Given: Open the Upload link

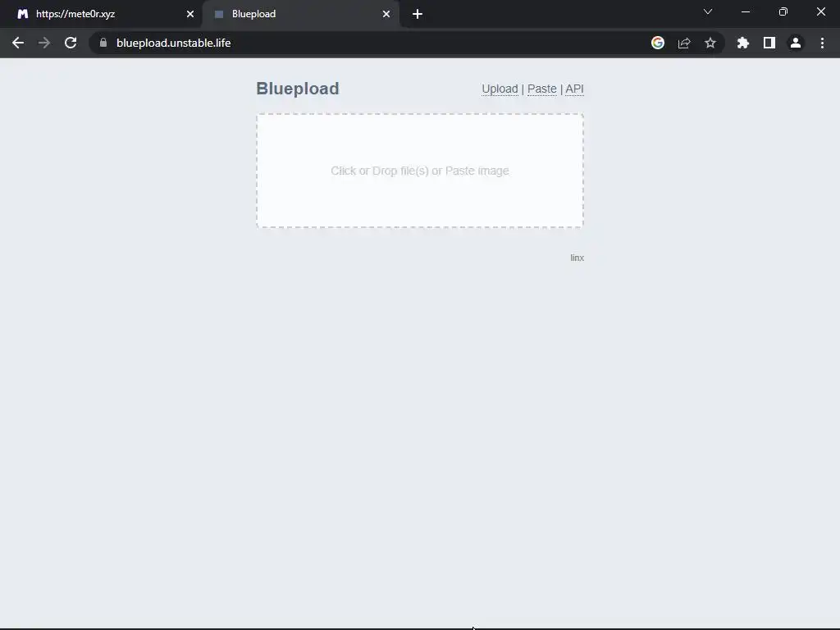Looking at the screenshot, I should (500, 89).
